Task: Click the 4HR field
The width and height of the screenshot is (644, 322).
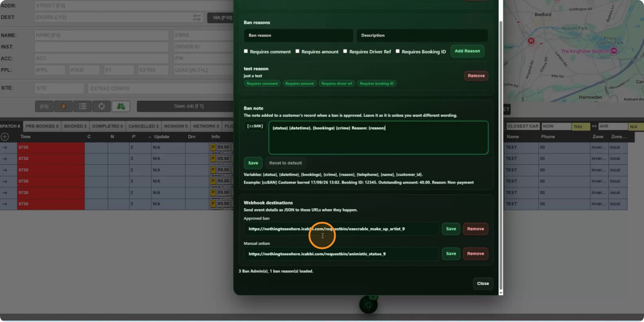Action: click(x=613, y=126)
